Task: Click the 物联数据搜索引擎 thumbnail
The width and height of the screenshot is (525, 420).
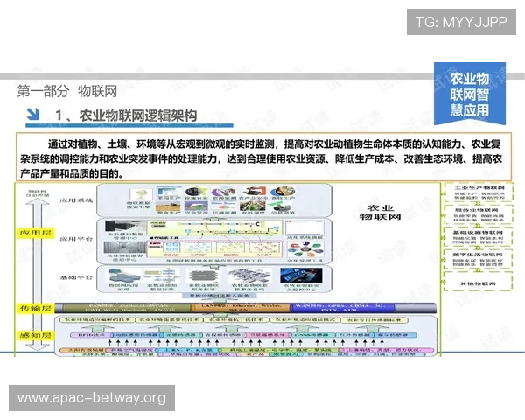Action: coord(141,194)
